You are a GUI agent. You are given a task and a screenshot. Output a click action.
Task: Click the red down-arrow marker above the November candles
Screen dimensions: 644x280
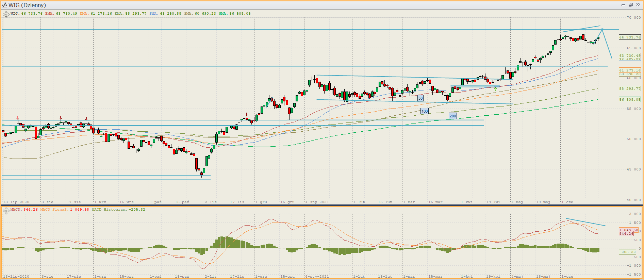[247, 115]
